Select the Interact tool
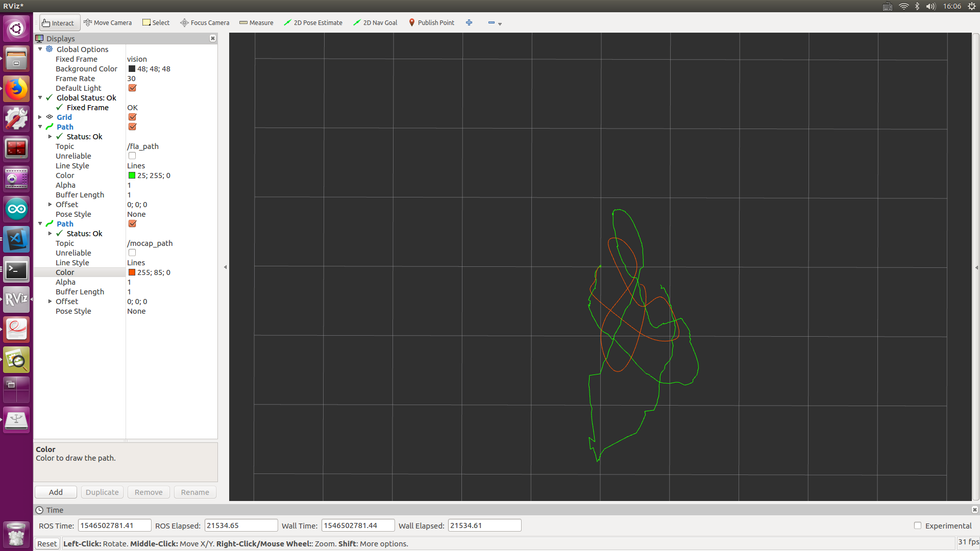Image resolution: width=980 pixels, height=551 pixels. (58, 22)
